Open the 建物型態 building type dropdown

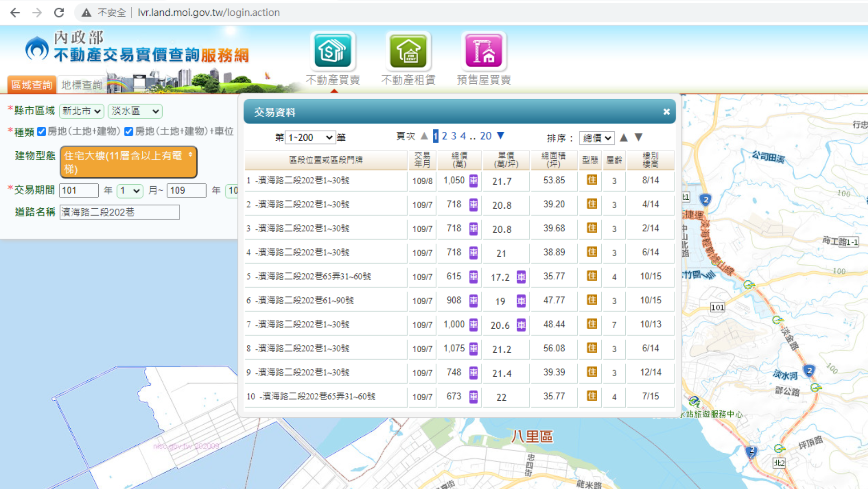pyautogui.click(x=129, y=162)
